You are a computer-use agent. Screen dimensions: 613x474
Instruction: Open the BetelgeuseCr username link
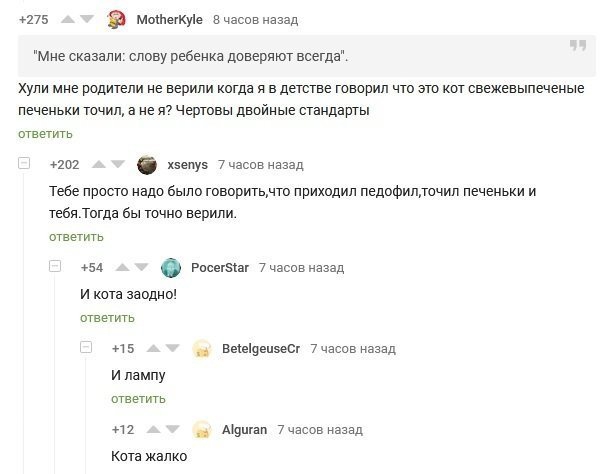click(260, 349)
